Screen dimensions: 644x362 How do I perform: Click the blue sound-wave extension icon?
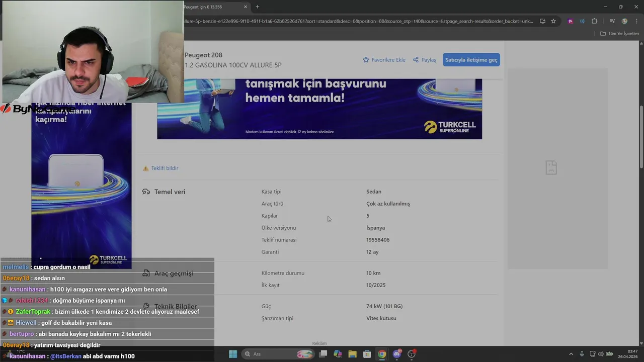(x=582, y=21)
